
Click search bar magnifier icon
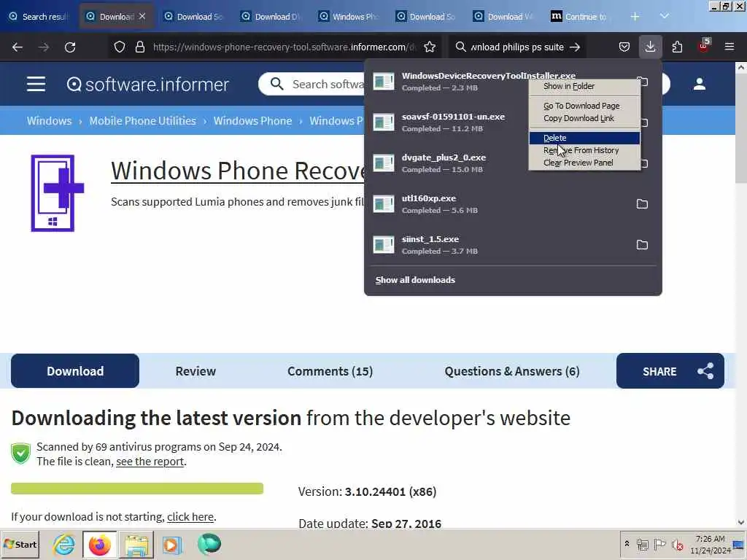point(460,47)
